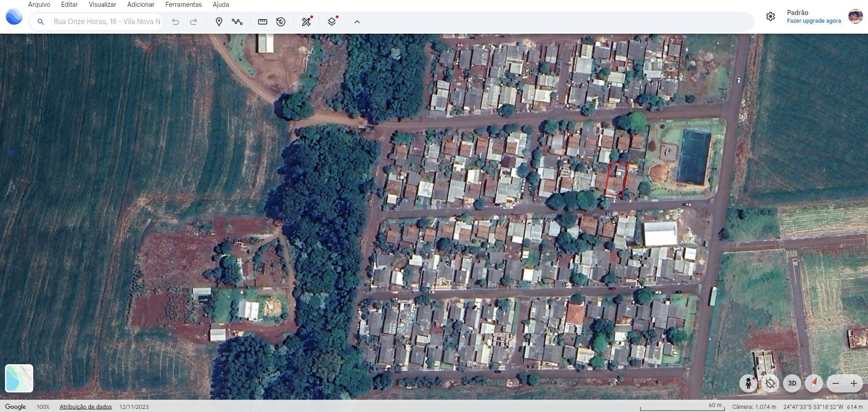Open the Visualizar menu
Screen dimensions: 868x412
click(x=102, y=5)
